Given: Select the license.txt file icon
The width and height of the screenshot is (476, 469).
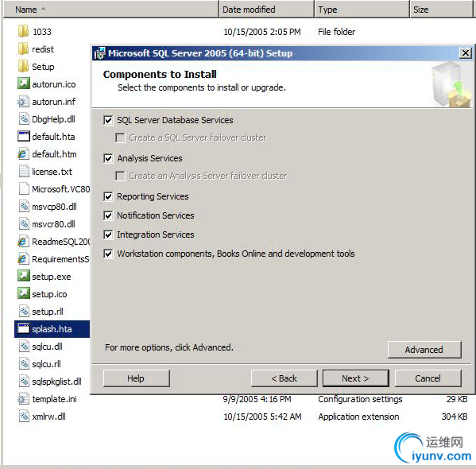Looking at the screenshot, I should pyautogui.click(x=24, y=172).
